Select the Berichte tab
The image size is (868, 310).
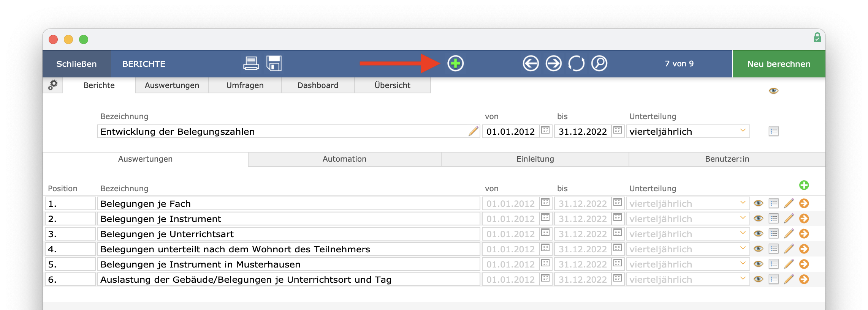coord(99,85)
